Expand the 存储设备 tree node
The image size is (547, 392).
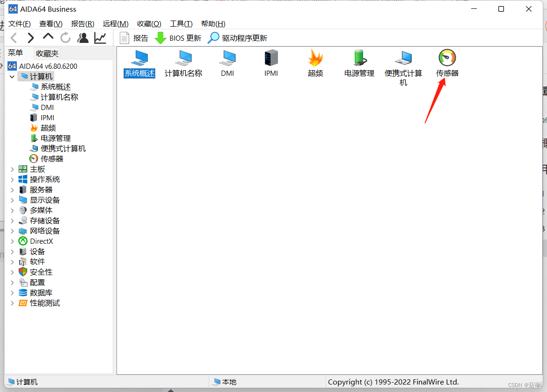(x=12, y=221)
